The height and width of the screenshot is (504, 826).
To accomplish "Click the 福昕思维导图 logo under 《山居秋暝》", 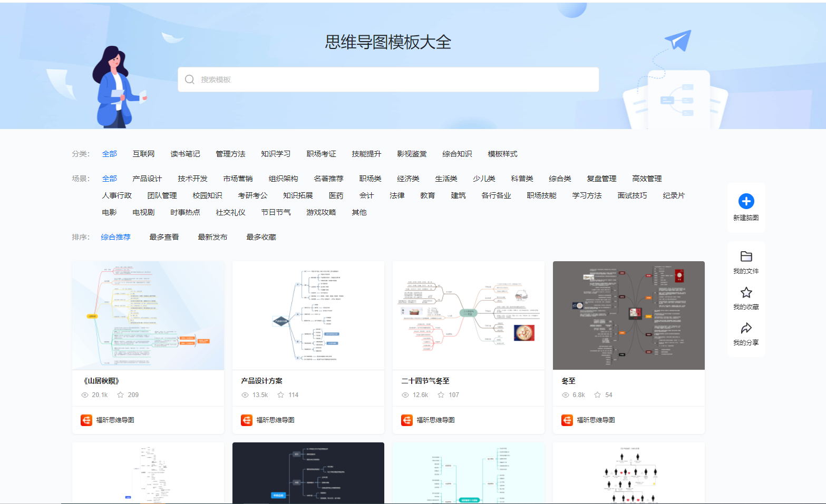I will (x=86, y=420).
